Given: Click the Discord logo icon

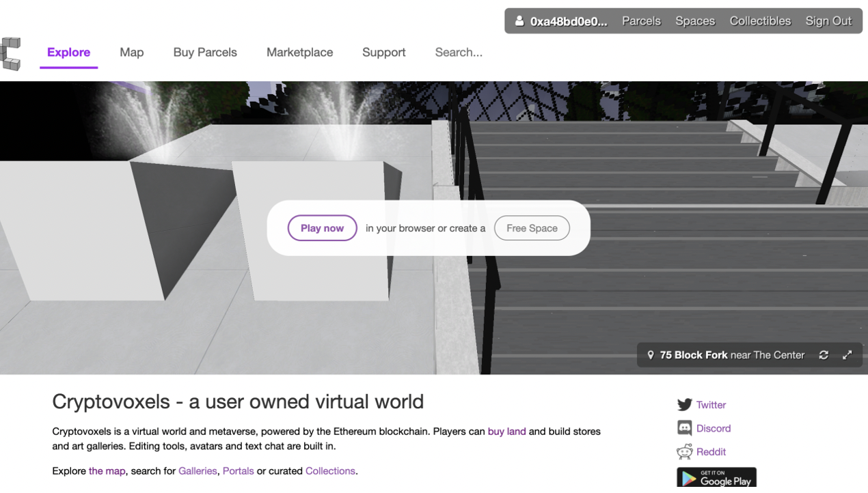Looking at the screenshot, I should pos(684,428).
